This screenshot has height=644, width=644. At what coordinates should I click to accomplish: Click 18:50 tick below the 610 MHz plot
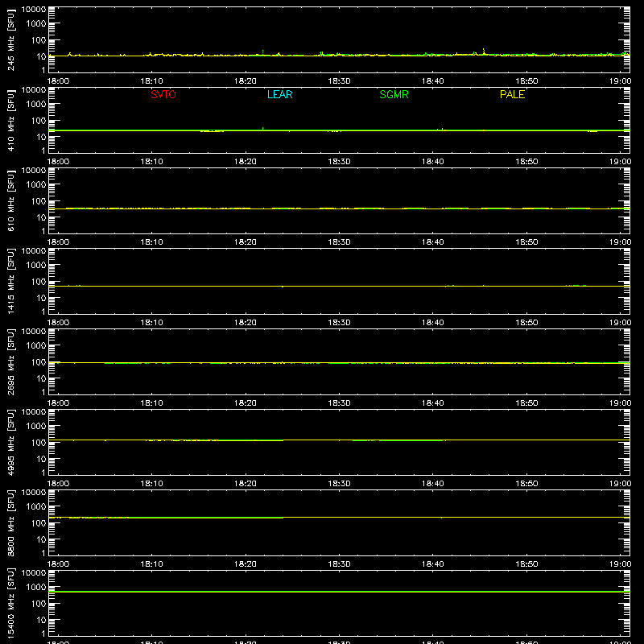click(526, 242)
